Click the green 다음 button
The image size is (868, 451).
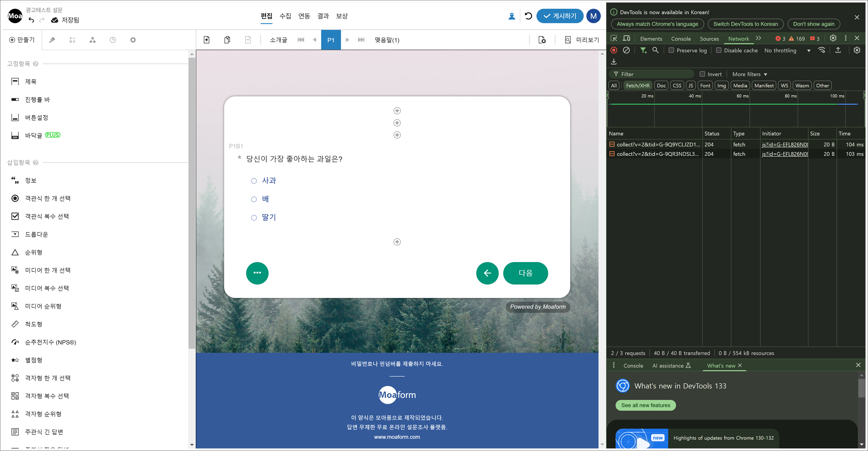pos(525,273)
